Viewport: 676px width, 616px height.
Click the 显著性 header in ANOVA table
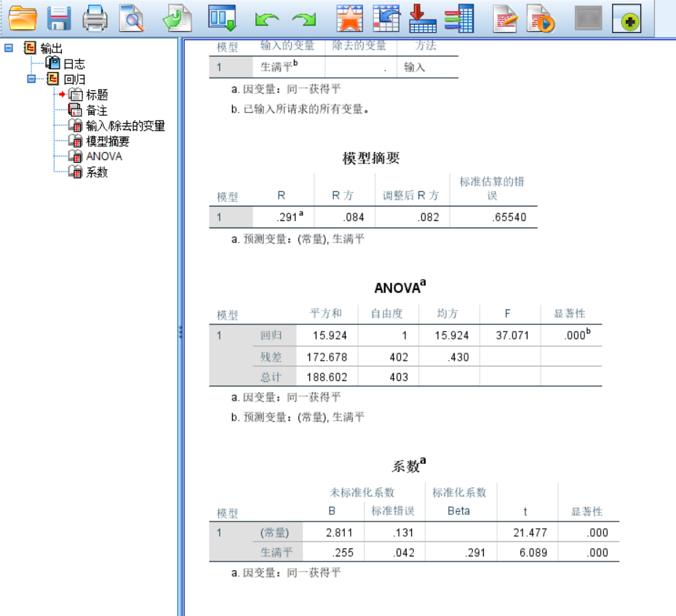pyautogui.click(x=570, y=313)
